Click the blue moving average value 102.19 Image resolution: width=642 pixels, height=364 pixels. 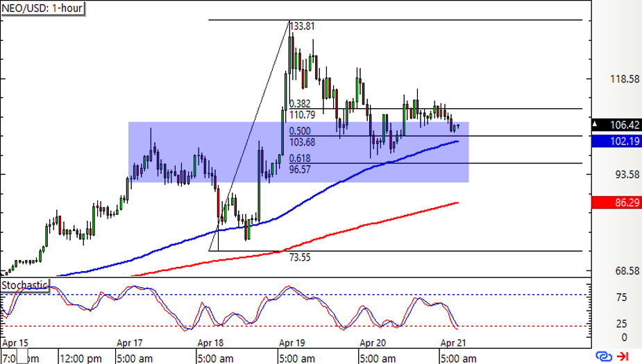[616, 141]
